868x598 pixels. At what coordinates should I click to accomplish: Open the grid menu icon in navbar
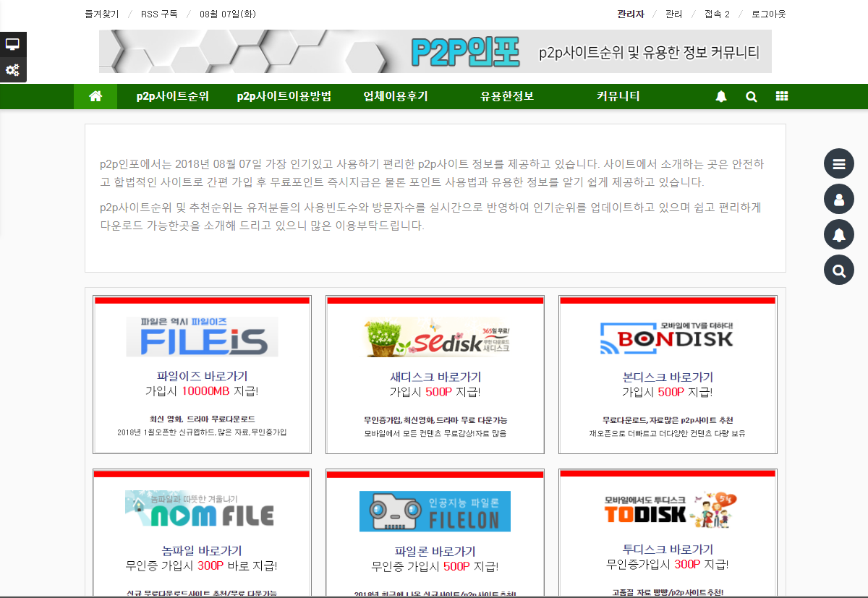pyautogui.click(x=781, y=97)
